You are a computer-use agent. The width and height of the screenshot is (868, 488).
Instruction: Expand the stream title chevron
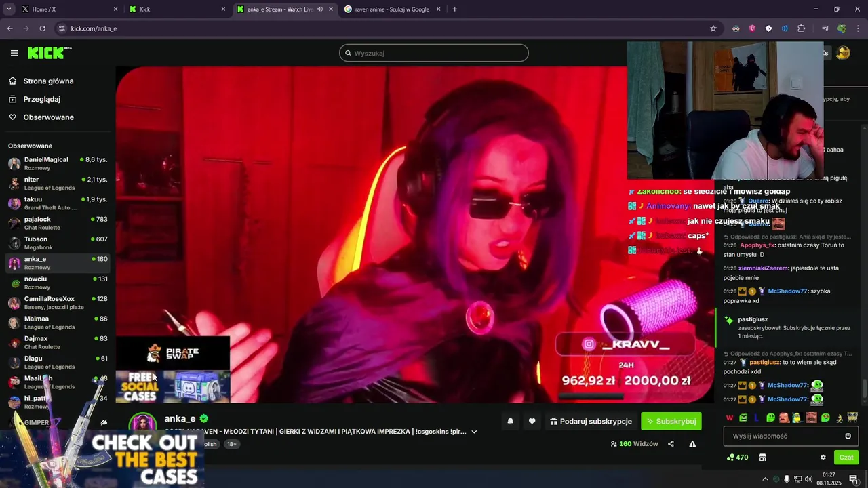tap(474, 432)
